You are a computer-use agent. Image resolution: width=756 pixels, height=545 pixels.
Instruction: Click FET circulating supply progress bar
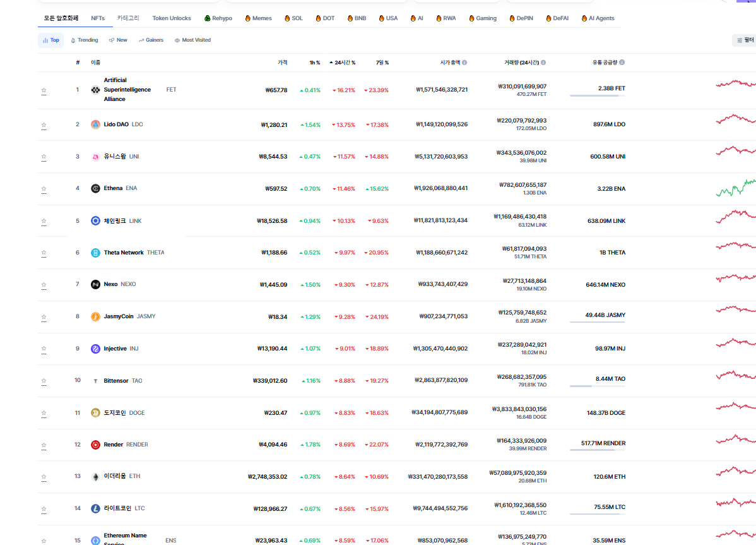598,96
